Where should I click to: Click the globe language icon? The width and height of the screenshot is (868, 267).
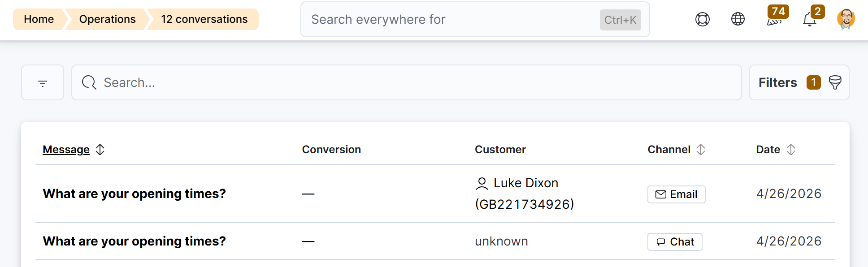pyautogui.click(x=738, y=19)
